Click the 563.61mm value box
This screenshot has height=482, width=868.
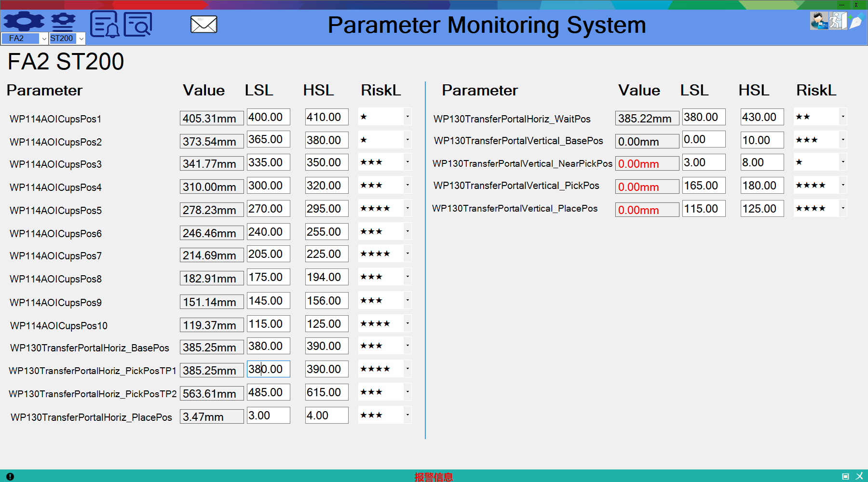[212, 393]
